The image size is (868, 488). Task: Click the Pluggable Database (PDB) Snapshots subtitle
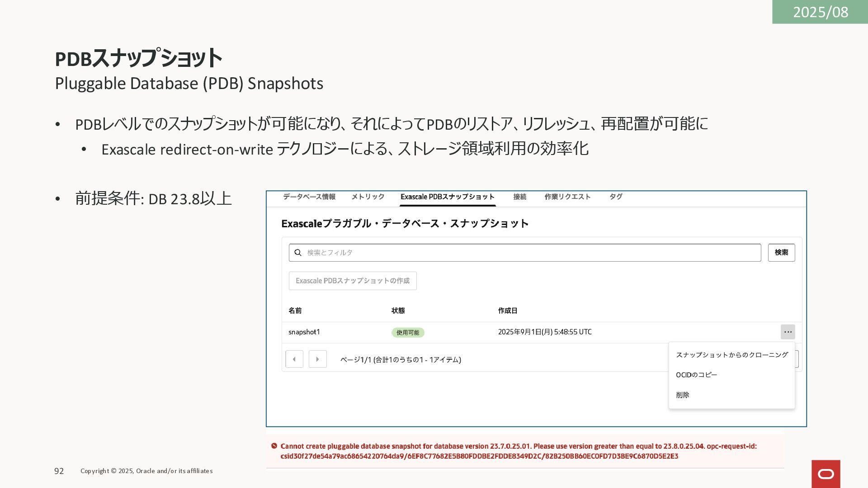point(189,84)
